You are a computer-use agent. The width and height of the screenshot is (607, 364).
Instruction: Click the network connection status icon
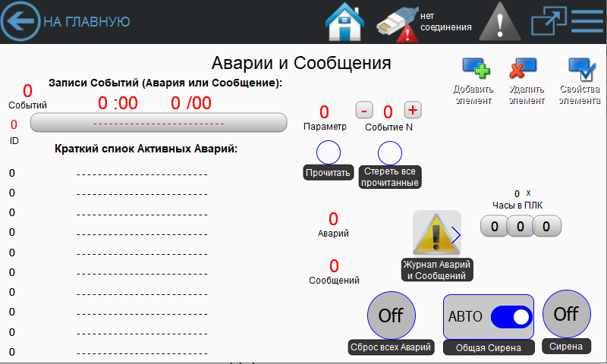(x=398, y=23)
